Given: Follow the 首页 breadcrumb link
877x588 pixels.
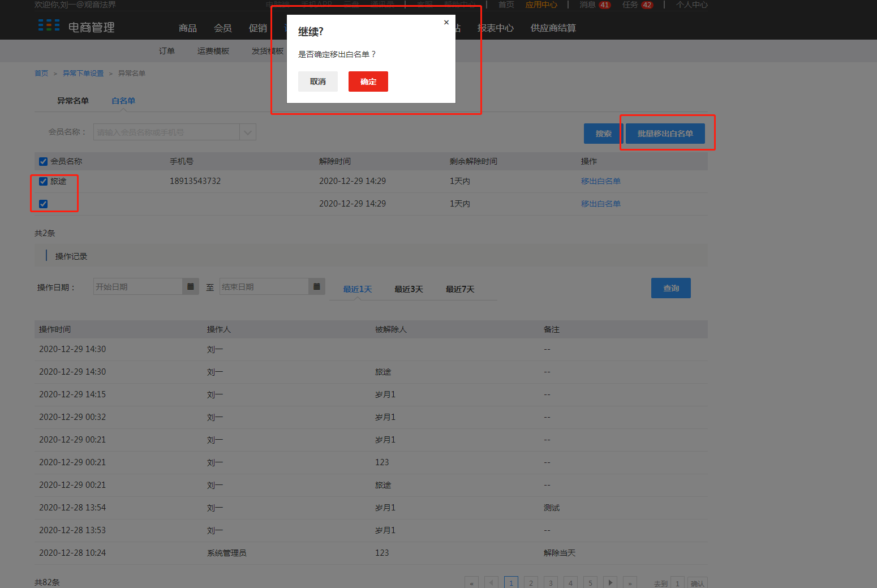Looking at the screenshot, I should 41,74.
